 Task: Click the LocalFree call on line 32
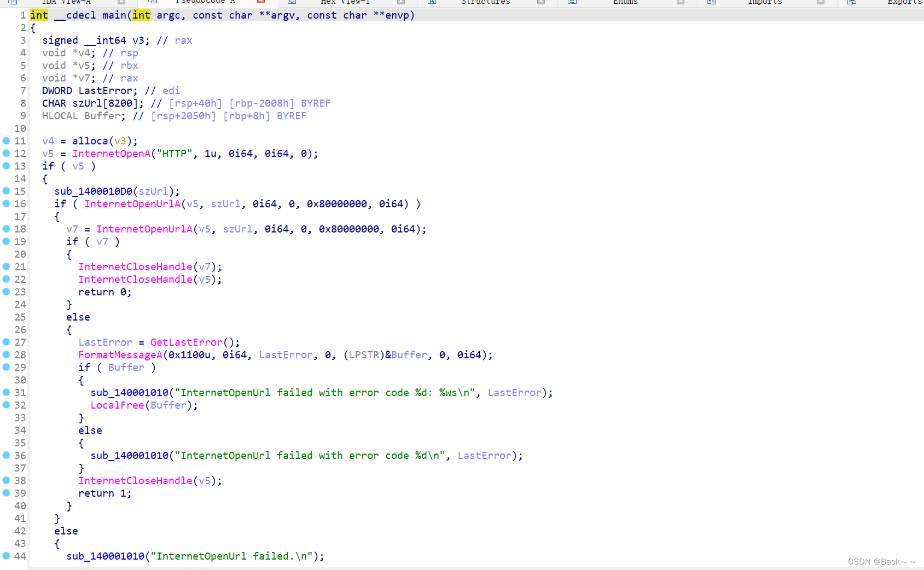[117, 405]
